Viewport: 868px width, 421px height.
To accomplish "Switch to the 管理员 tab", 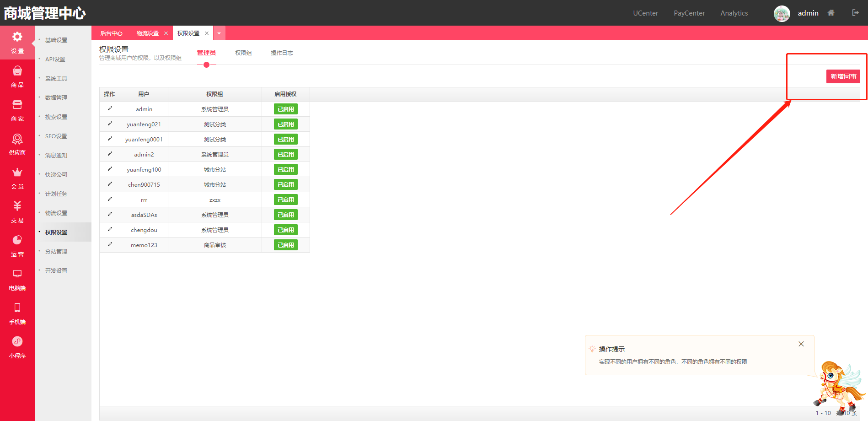I will pyautogui.click(x=206, y=53).
